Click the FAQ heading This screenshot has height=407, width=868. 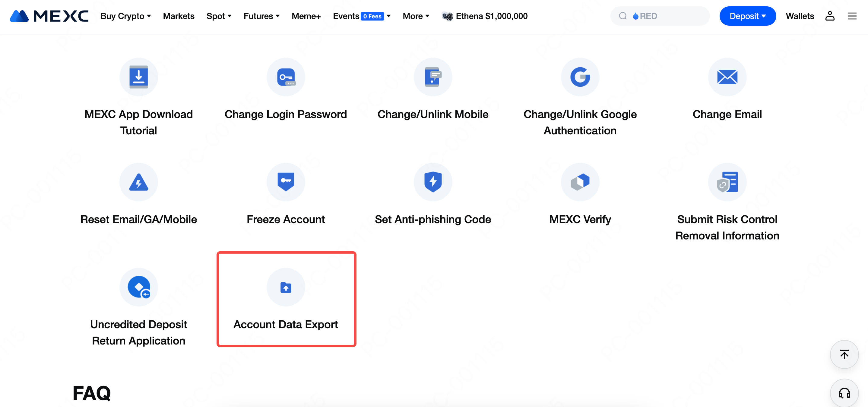92,393
